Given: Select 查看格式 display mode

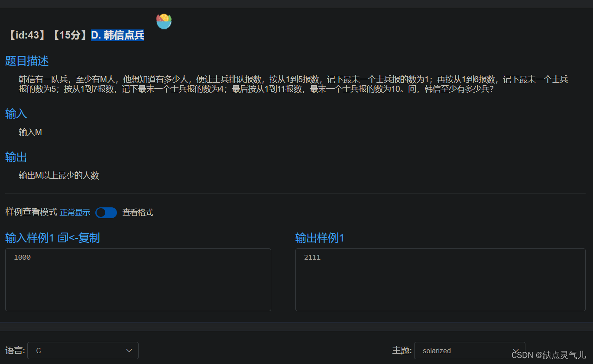Looking at the screenshot, I should click(137, 213).
